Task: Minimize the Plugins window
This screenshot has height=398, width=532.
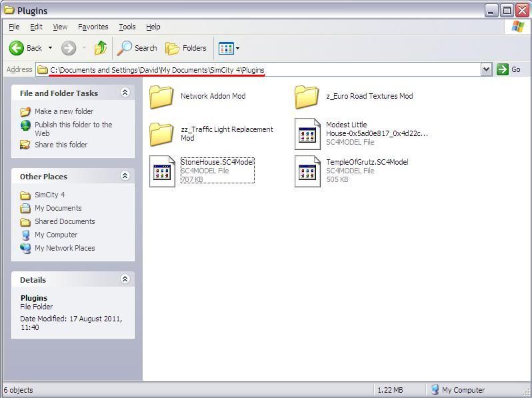Action: 491,11
